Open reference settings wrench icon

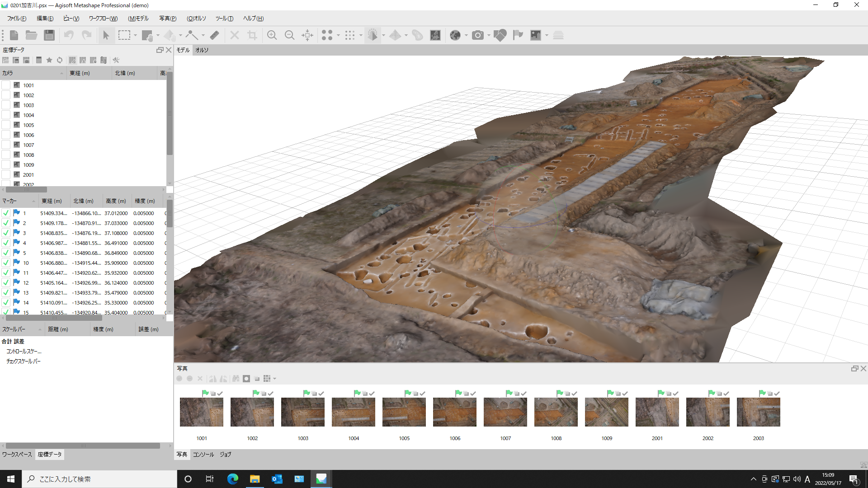[x=116, y=60]
